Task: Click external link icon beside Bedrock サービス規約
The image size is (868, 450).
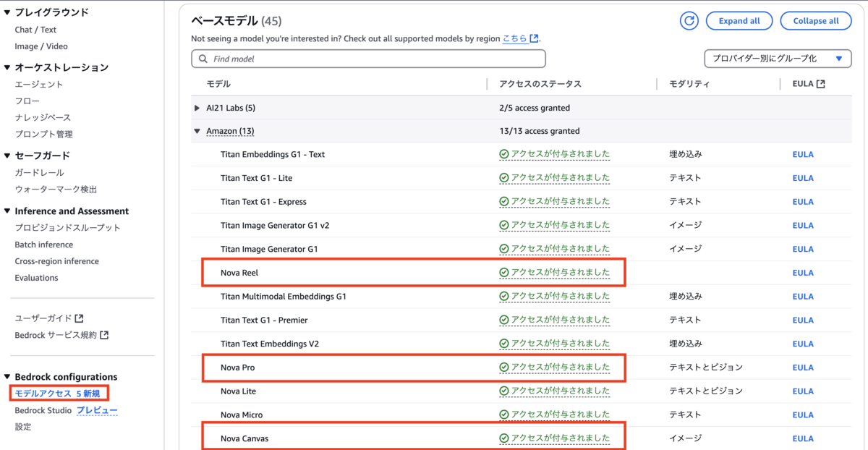Action: click(x=104, y=335)
